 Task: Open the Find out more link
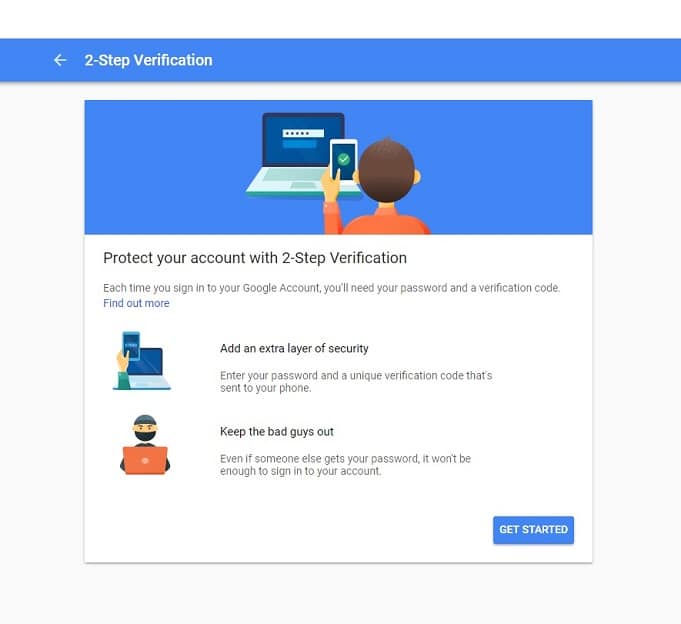point(136,303)
